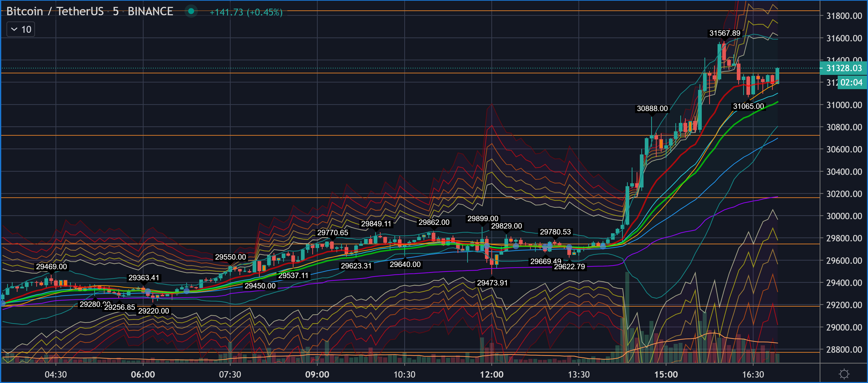Click the 5 interval value in title
Image resolution: width=868 pixels, height=383 pixels.
116,11
